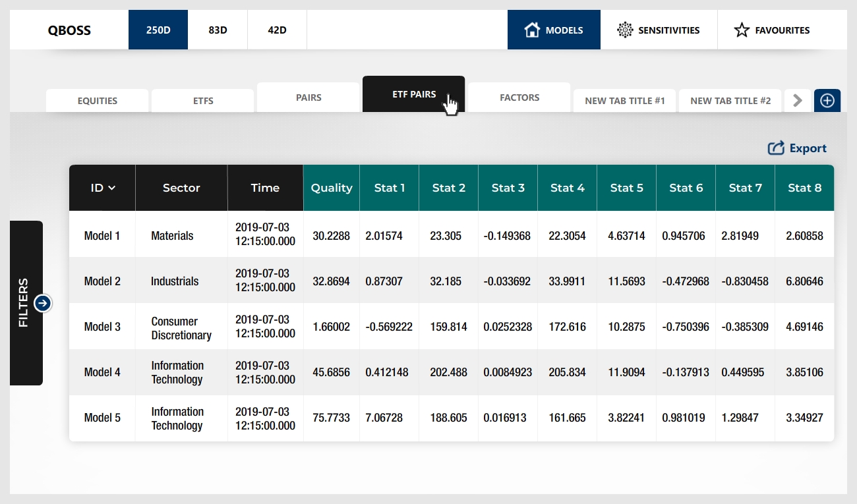Select the 250D period toggle

tap(158, 30)
